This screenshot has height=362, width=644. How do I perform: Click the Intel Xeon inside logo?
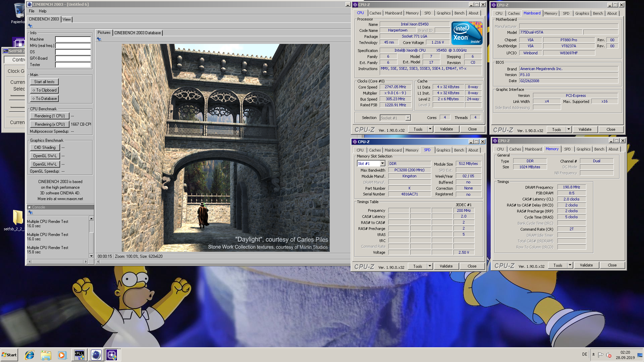(x=467, y=33)
